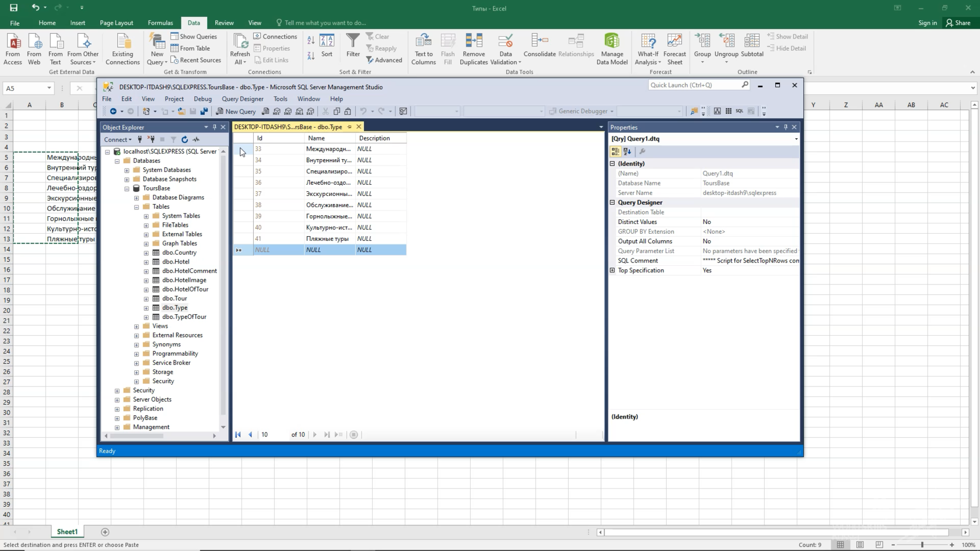Image resolution: width=980 pixels, height=551 pixels.
Task: Click the Share button in Excel
Action: [x=958, y=23]
